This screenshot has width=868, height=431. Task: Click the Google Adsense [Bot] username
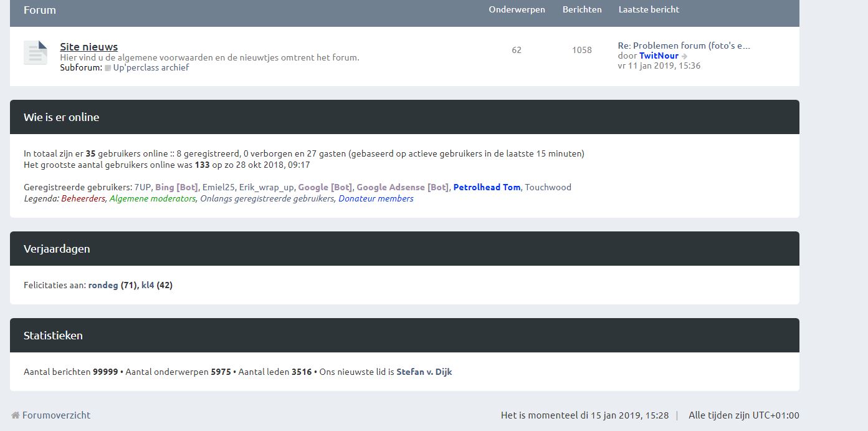click(403, 187)
